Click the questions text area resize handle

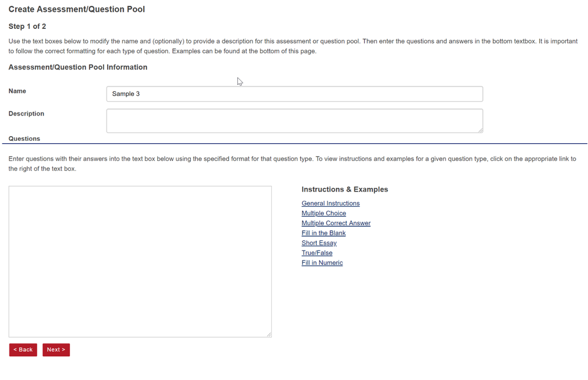tap(269, 335)
